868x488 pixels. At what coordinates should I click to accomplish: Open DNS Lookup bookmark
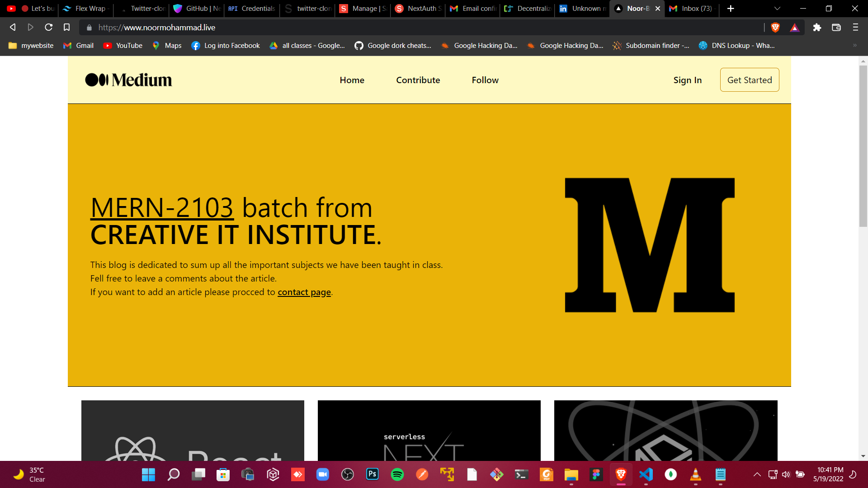pyautogui.click(x=736, y=46)
